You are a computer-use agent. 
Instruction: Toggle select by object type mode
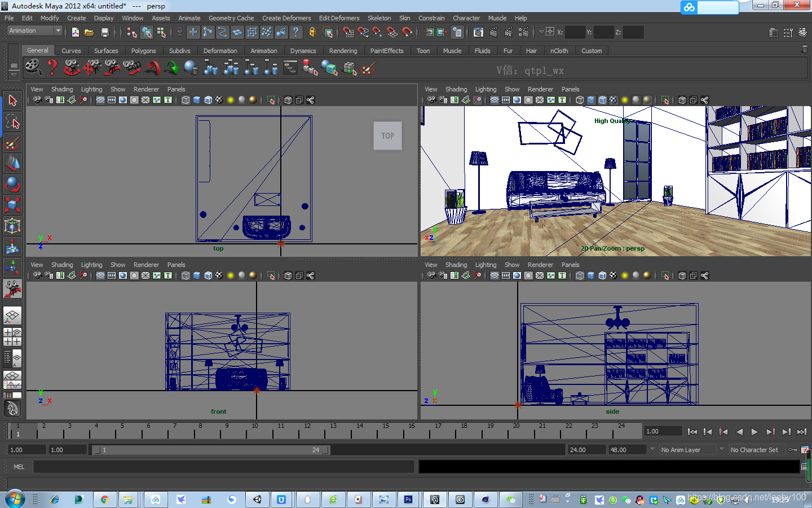click(x=147, y=32)
